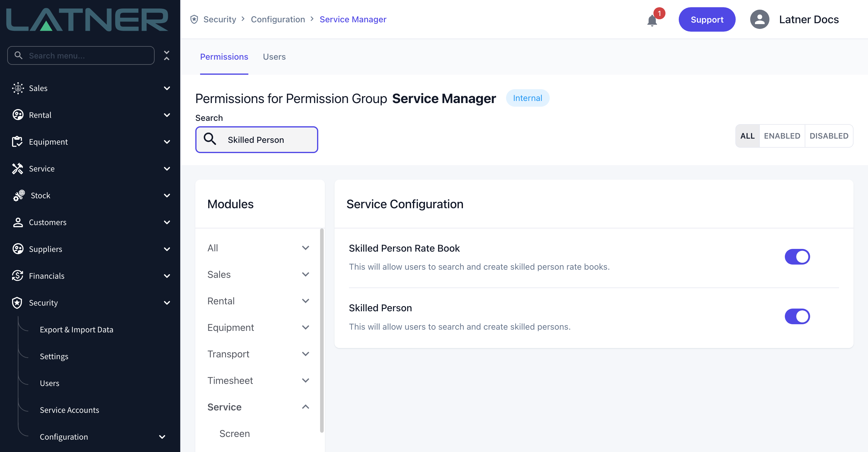Screen dimensions: 868x452
Task: Click the Service Manager breadcrumb
Action: 353,19
